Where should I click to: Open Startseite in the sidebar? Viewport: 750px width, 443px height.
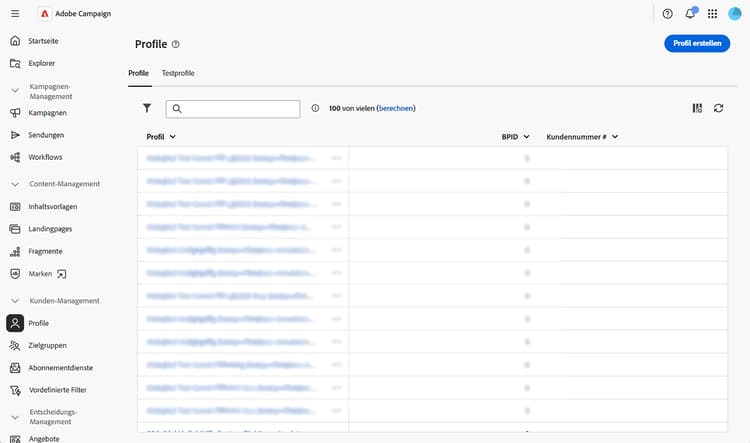(43, 41)
